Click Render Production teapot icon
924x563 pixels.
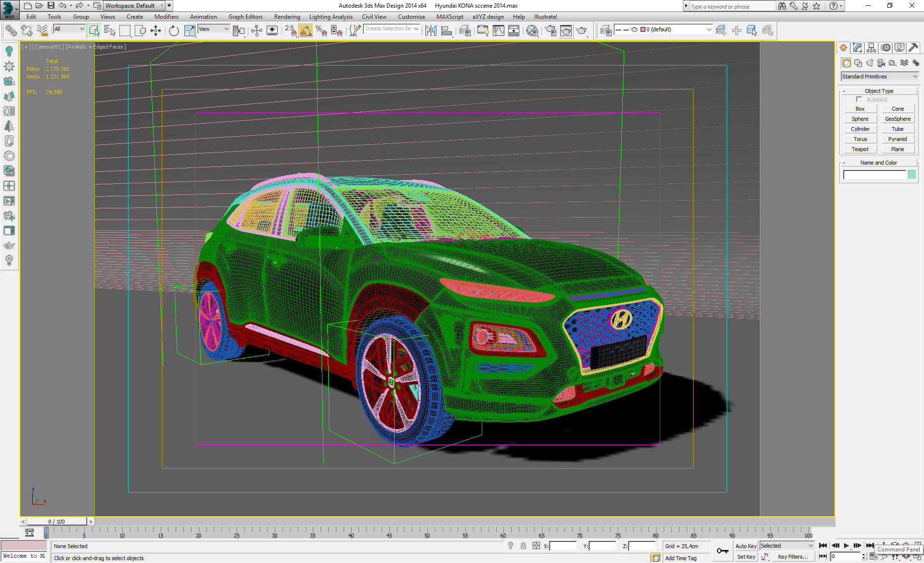click(582, 31)
